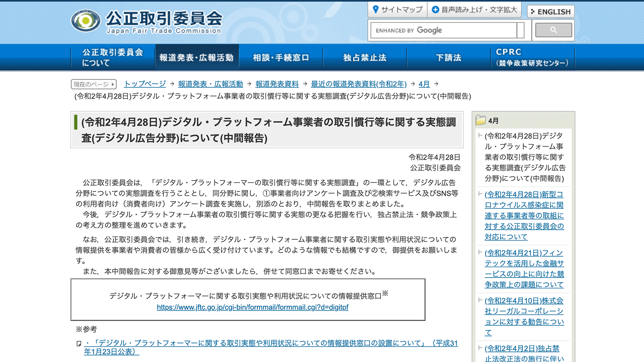The height and width of the screenshot is (362, 644).
Task: Open the formmail.cgi information form URL
Action: pyautogui.click(x=252, y=307)
